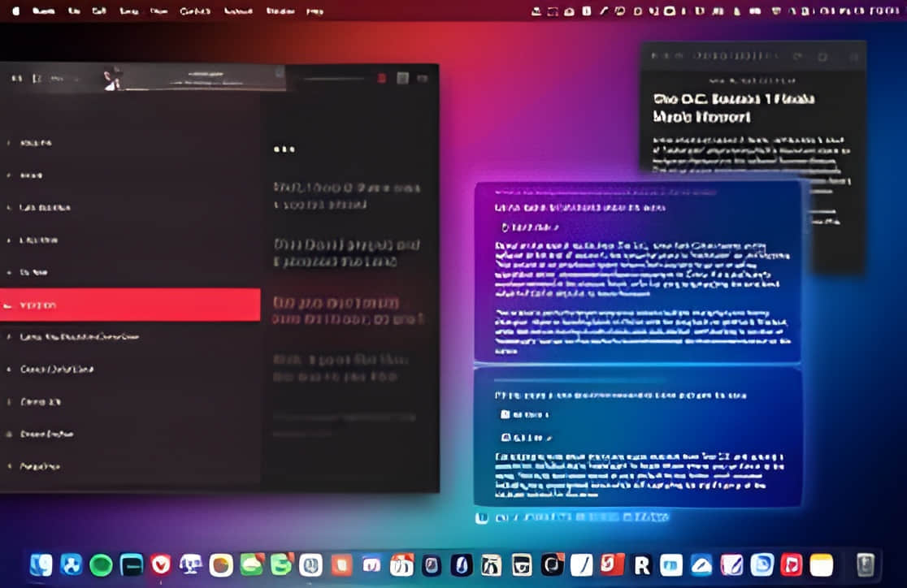907x588 pixels.
Task: Launch the red Music app in dock
Action: tap(791, 564)
